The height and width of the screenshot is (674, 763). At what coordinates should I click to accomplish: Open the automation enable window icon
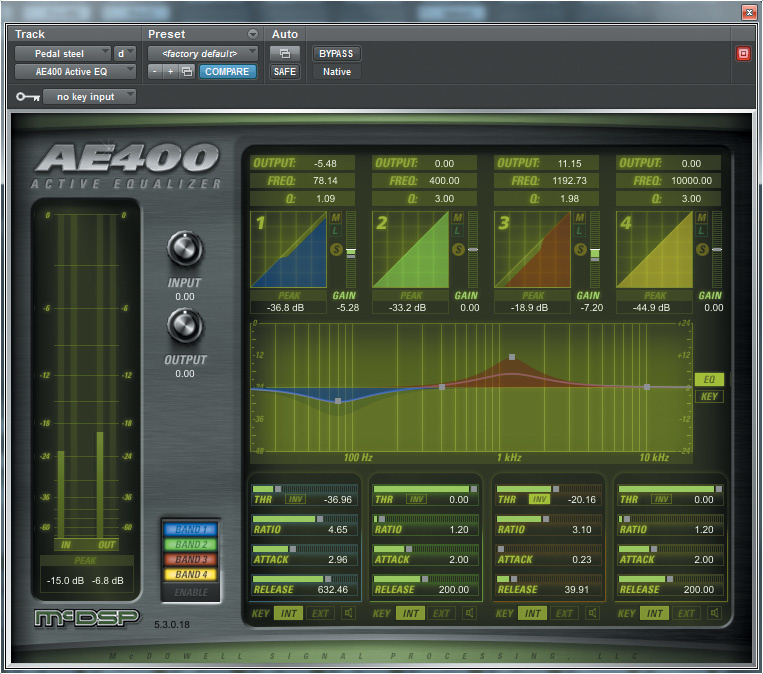285,54
